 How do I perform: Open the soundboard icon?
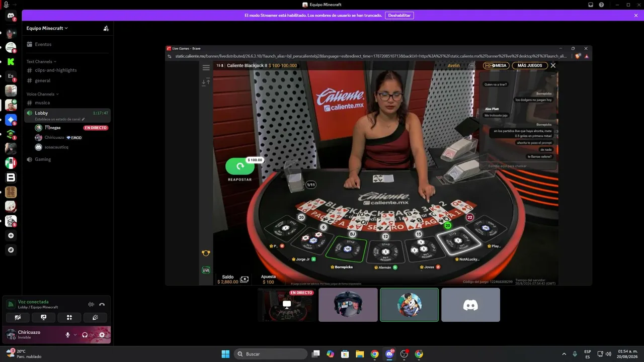96,317
